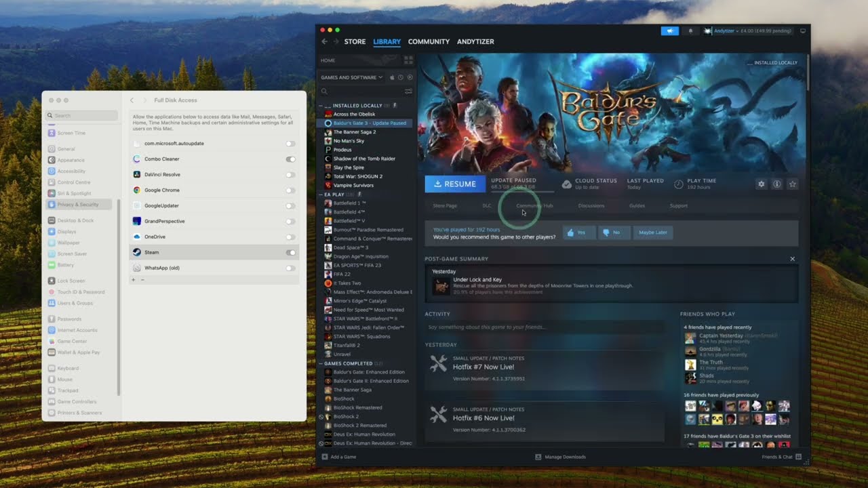Open game information circle icon
Screen dimensions: 868x488
coord(777,184)
